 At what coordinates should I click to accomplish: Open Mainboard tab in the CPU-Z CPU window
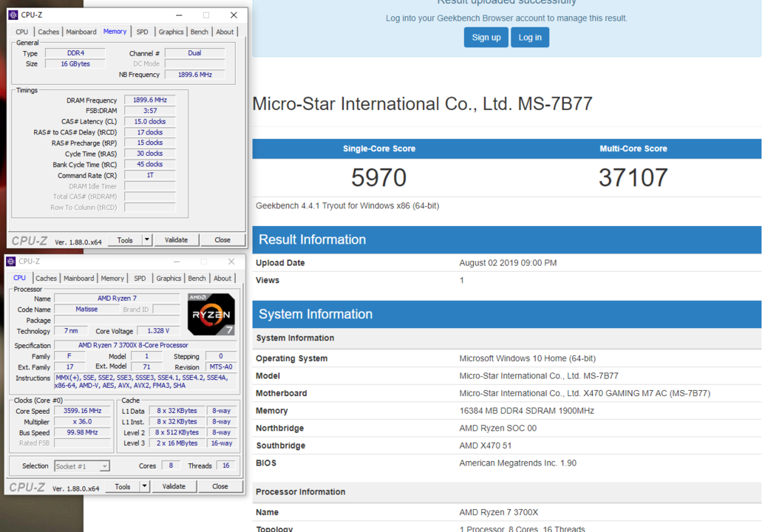click(x=79, y=279)
